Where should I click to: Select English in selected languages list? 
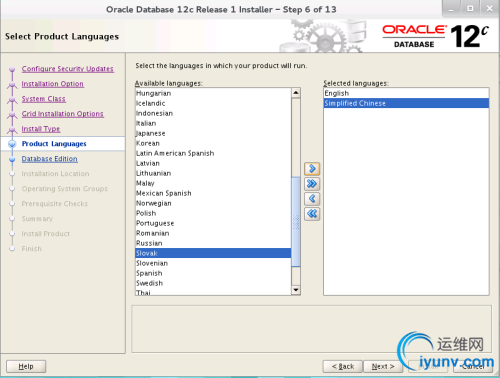coord(406,93)
